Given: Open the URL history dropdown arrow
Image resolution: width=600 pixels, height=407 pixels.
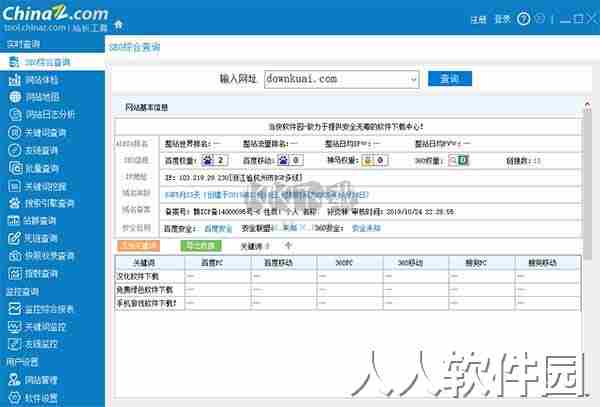Looking at the screenshot, I should click(413, 80).
